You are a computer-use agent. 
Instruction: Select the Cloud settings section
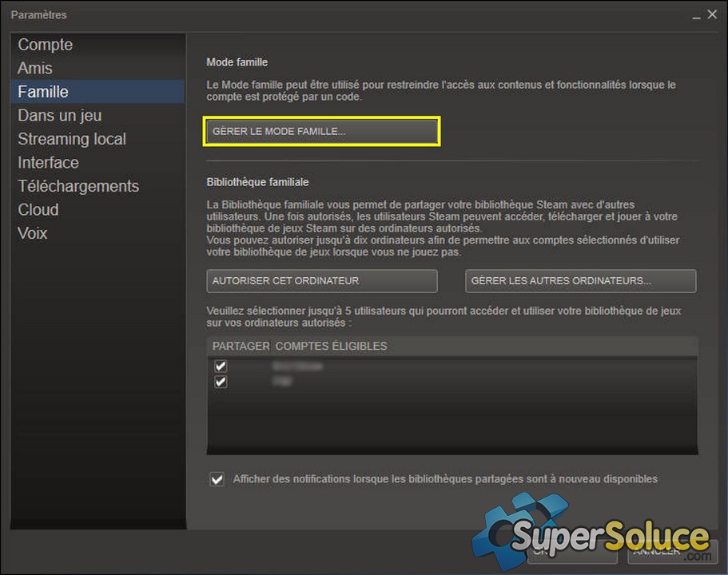coord(38,209)
